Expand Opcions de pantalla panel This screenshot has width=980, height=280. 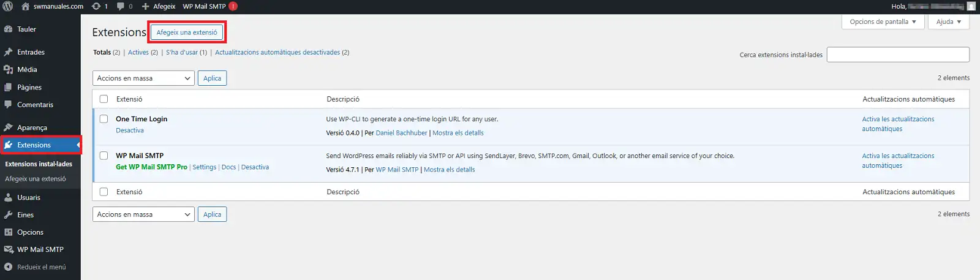coord(883,21)
